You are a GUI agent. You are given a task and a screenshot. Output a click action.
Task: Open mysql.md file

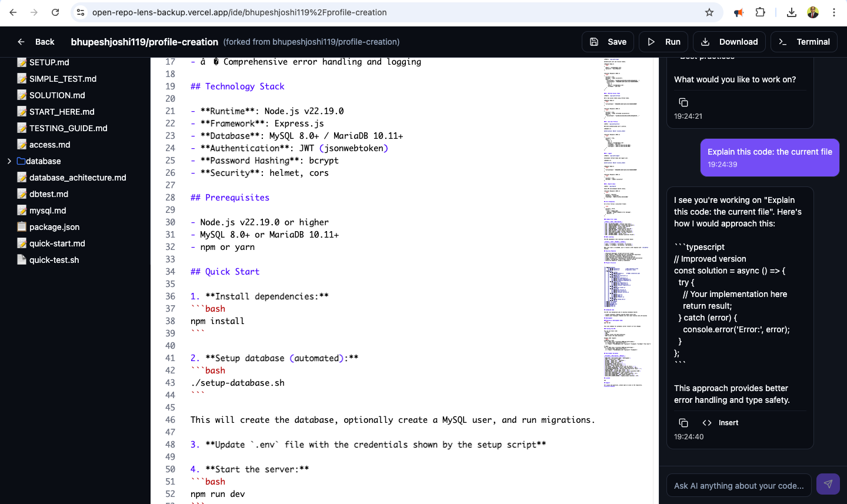[x=48, y=211]
